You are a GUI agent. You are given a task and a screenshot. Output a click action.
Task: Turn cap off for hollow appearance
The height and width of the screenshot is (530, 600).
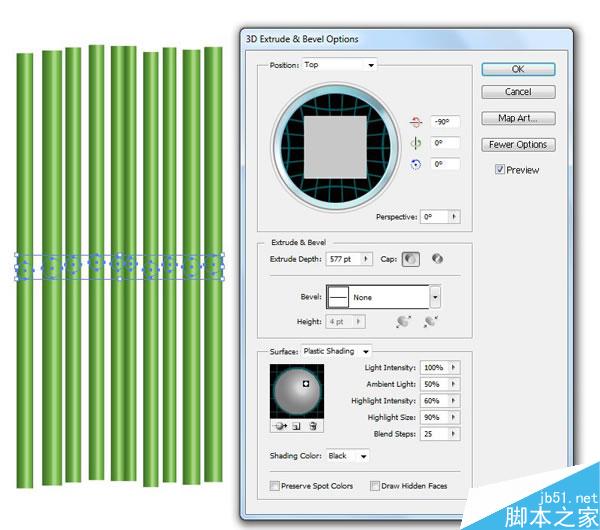pyautogui.click(x=437, y=259)
